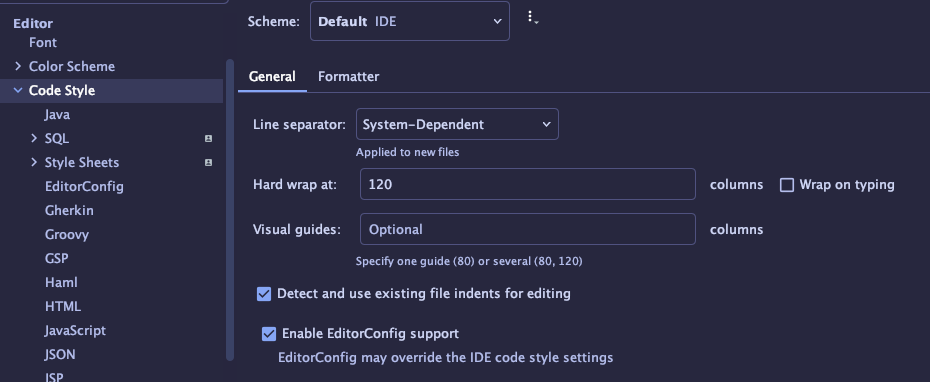Click the 'Scheme:' label
930x382 pixels.
(x=273, y=21)
